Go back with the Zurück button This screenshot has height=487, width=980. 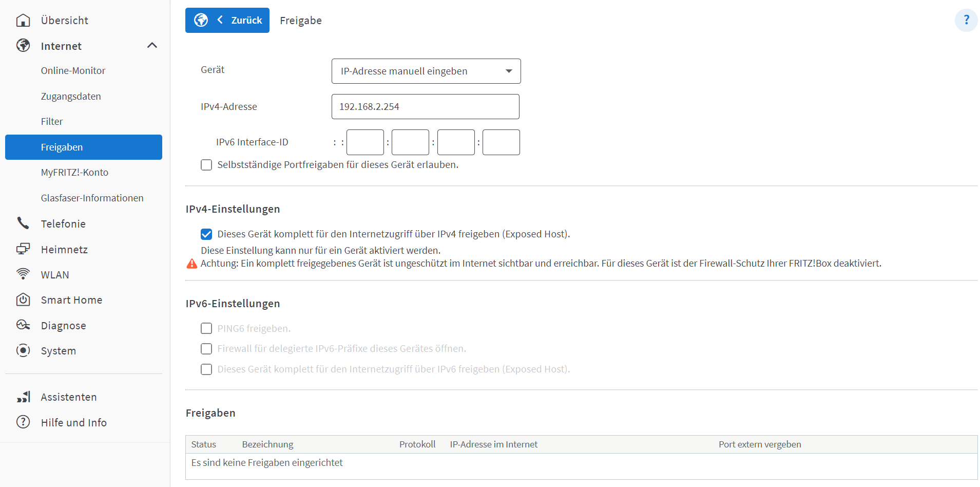(227, 20)
